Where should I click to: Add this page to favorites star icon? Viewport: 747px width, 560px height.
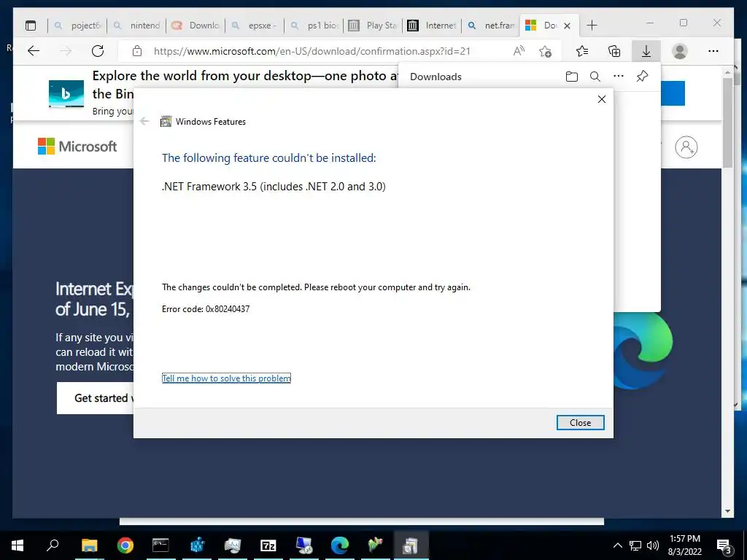(x=546, y=51)
